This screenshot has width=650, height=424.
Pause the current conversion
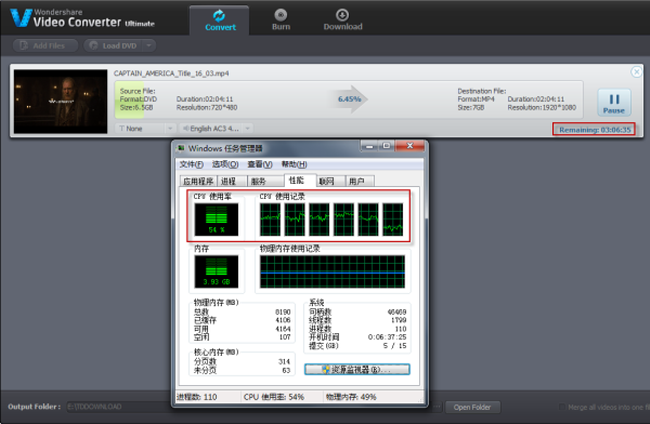coord(614,102)
